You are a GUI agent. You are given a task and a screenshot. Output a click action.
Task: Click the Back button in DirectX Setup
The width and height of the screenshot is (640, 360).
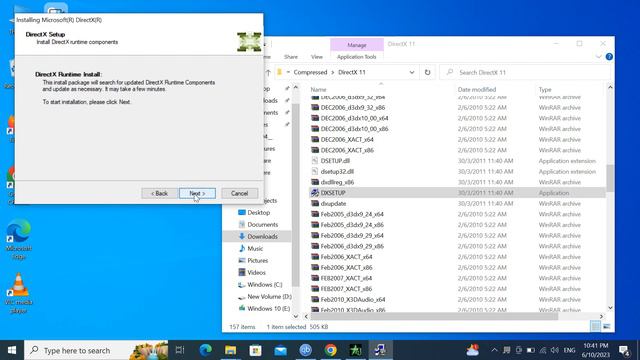(159, 193)
